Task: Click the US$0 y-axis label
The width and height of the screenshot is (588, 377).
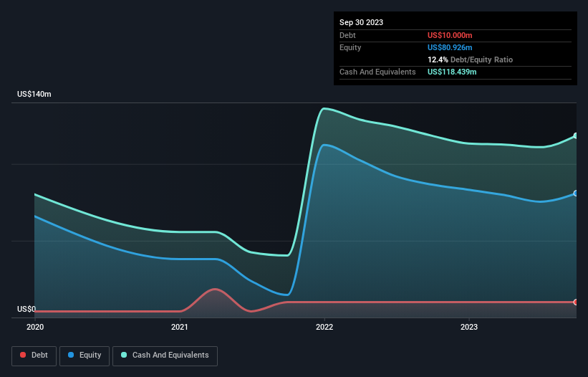Action: pos(26,309)
